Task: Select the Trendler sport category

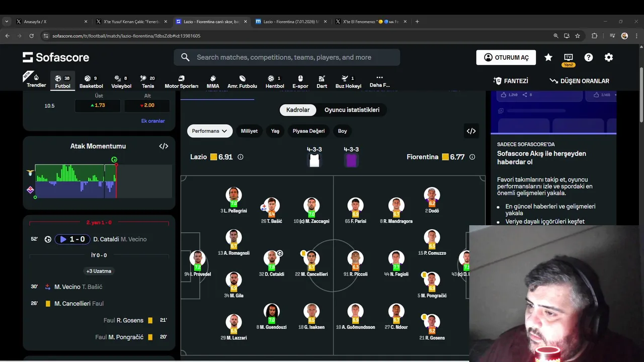Action: click(x=36, y=80)
